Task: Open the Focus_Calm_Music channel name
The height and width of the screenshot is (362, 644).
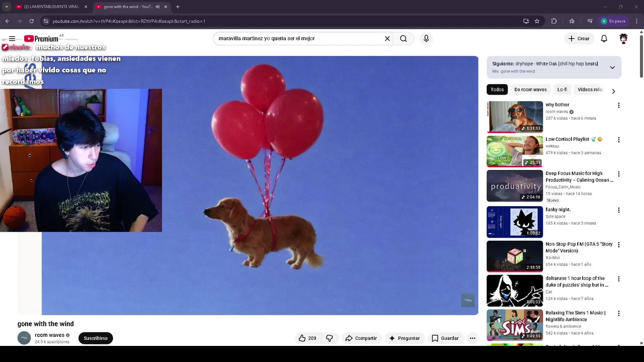Action: 563,187
